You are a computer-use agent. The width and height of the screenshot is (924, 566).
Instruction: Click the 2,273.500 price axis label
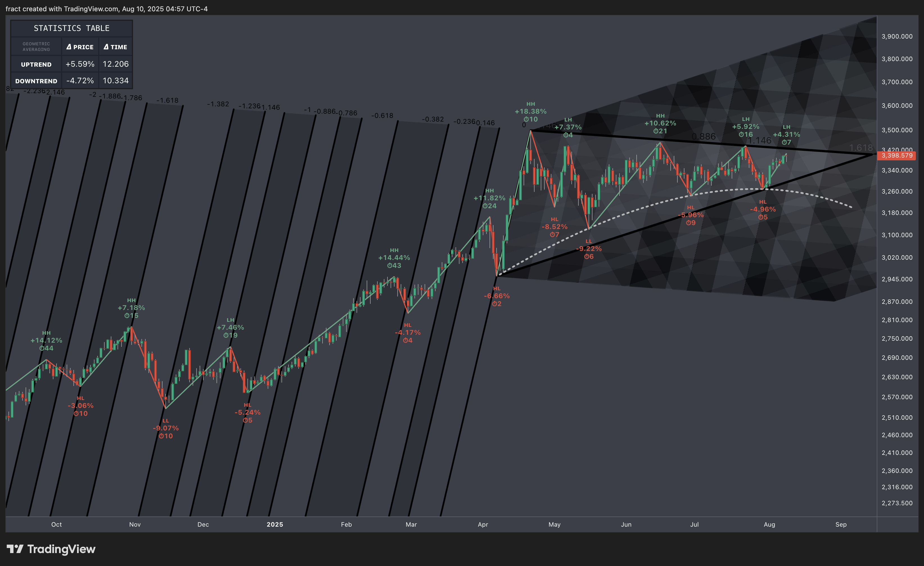click(897, 503)
